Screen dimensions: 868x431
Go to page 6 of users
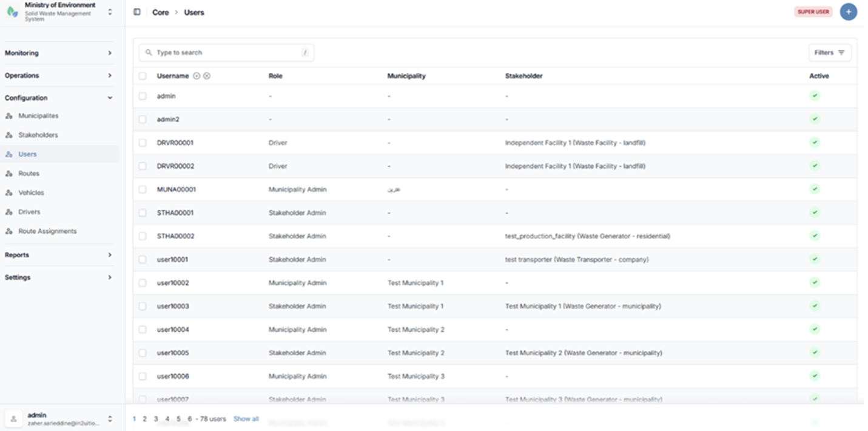190,419
